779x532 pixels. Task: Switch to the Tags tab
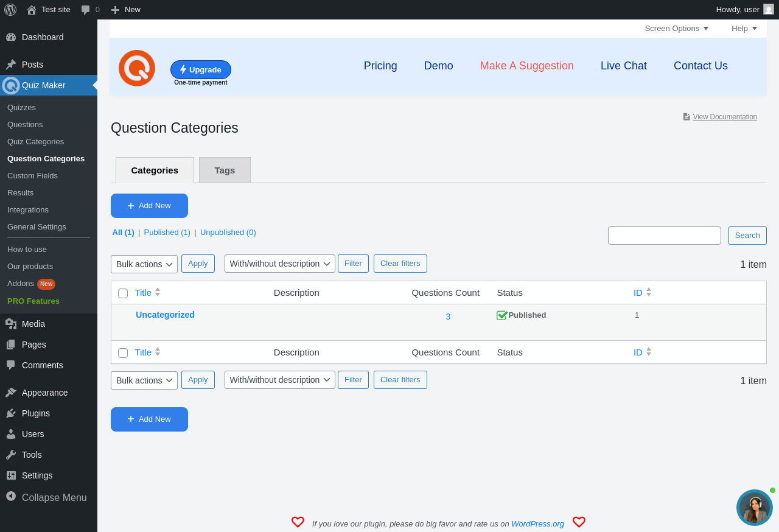click(225, 170)
